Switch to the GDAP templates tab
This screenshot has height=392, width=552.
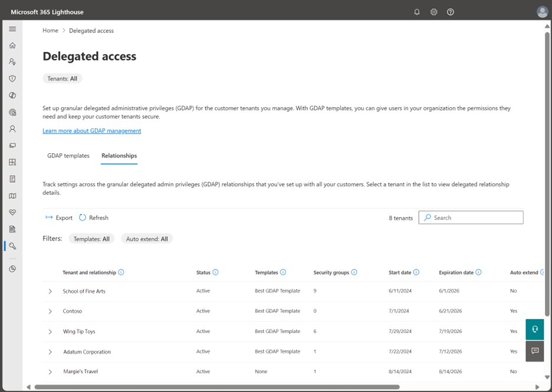68,156
